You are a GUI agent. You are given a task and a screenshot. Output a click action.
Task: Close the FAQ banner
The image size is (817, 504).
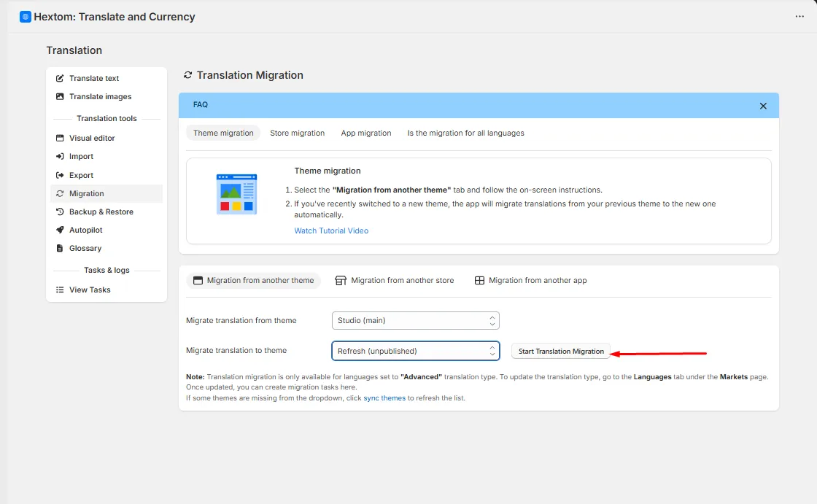[x=763, y=106]
